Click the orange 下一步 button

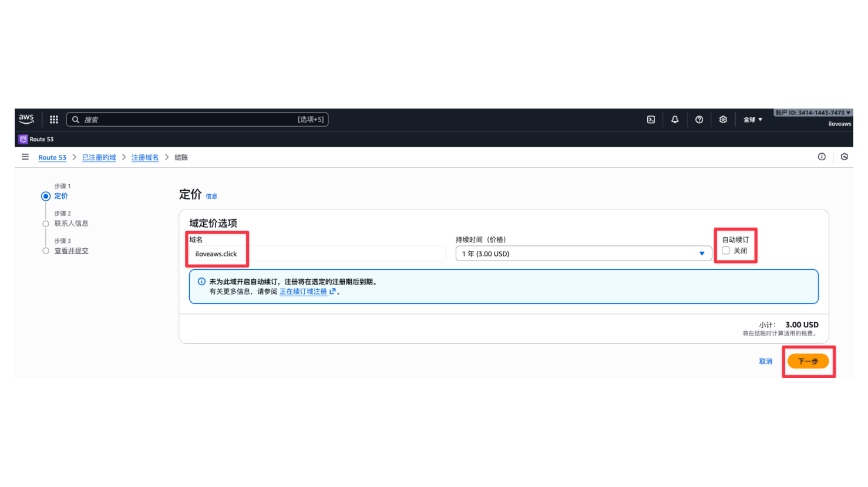click(x=808, y=361)
